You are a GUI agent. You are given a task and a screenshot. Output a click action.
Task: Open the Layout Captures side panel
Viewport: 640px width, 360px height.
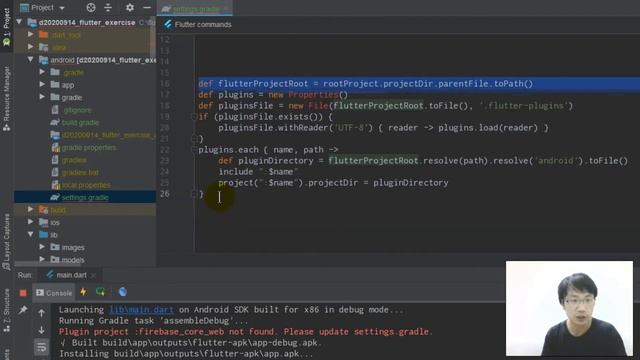click(7, 242)
